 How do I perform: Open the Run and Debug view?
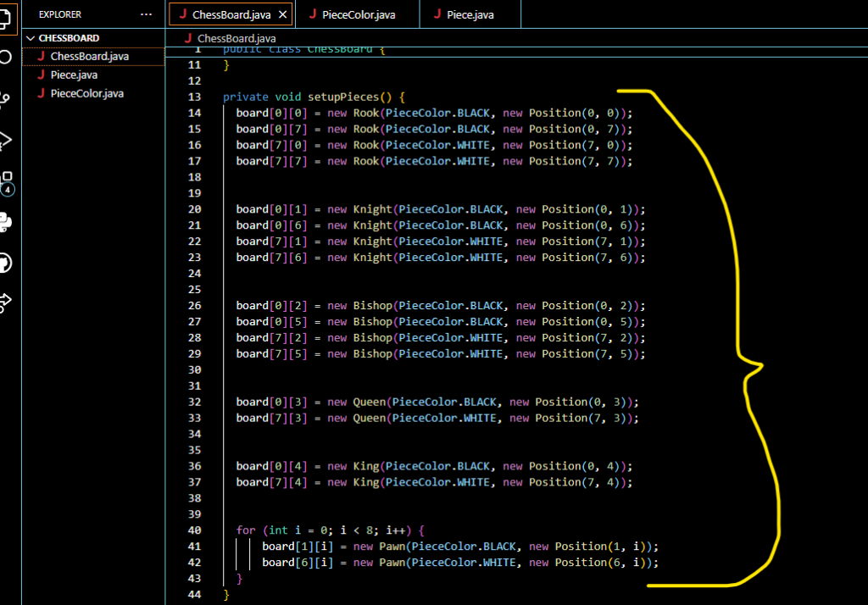(x=5, y=140)
